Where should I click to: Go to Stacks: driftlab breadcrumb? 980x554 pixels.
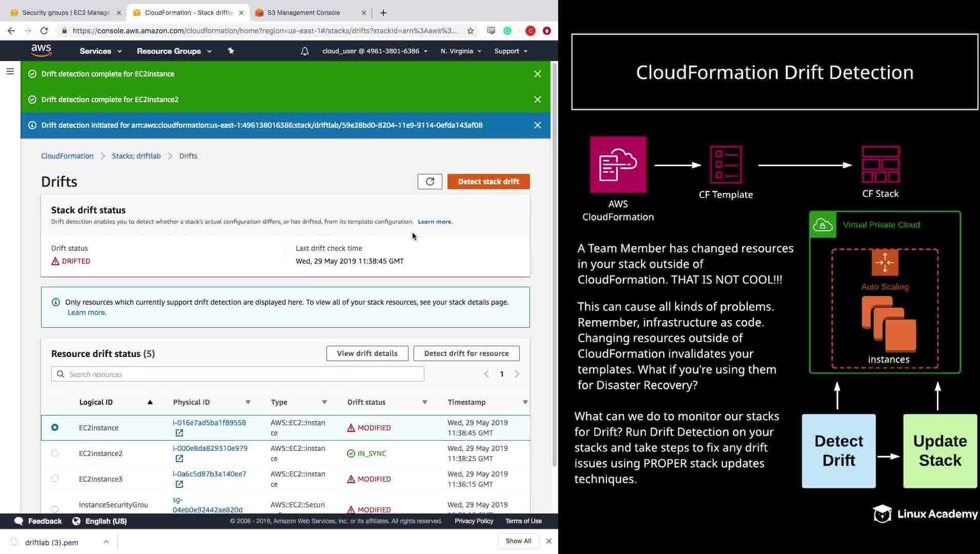(136, 156)
